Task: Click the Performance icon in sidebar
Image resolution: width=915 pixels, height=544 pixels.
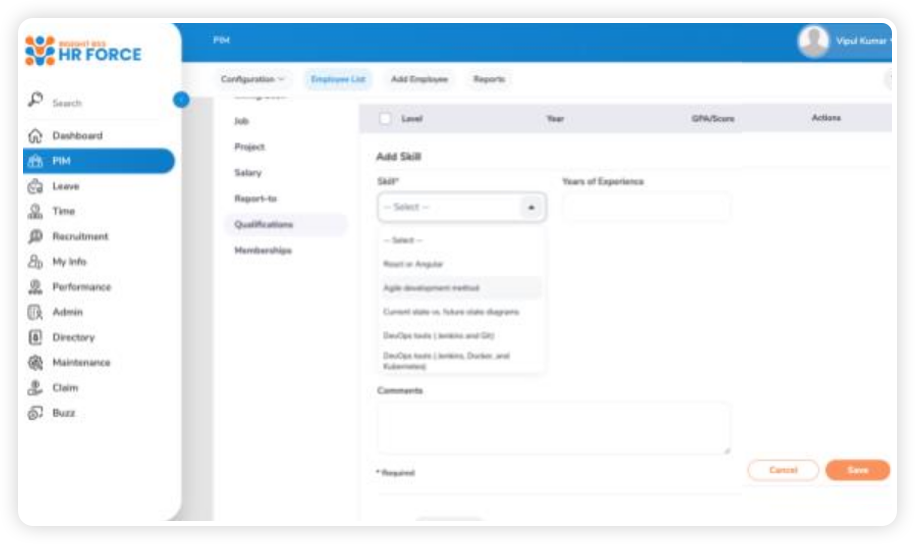Action: pos(35,287)
